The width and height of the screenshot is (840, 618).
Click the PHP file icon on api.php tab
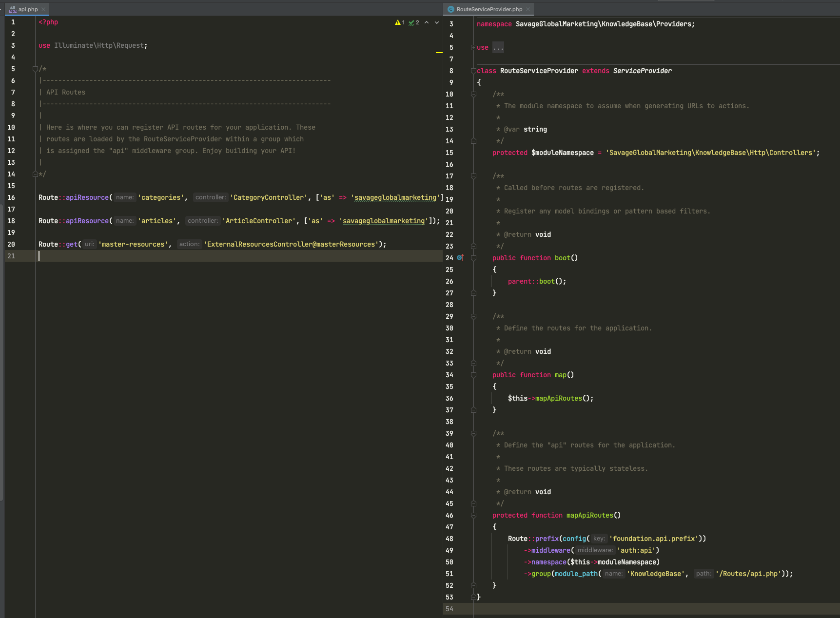coord(12,9)
